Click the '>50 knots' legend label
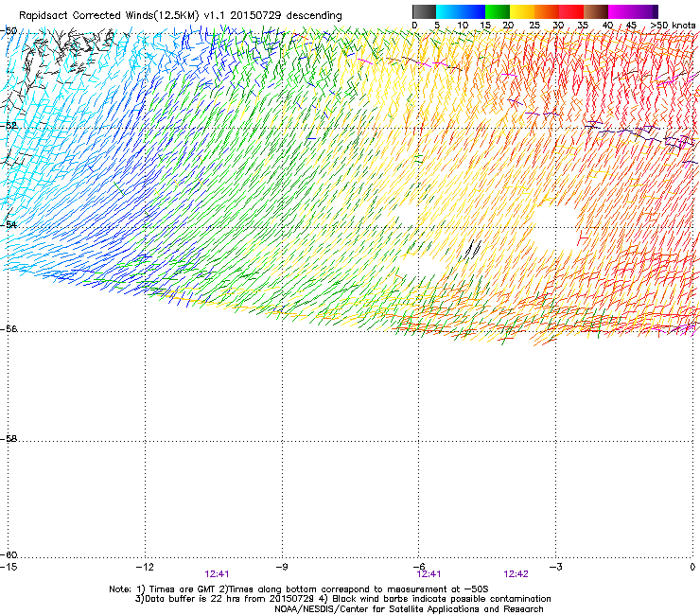This screenshot has width=700, height=615. pyautogui.click(x=673, y=26)
